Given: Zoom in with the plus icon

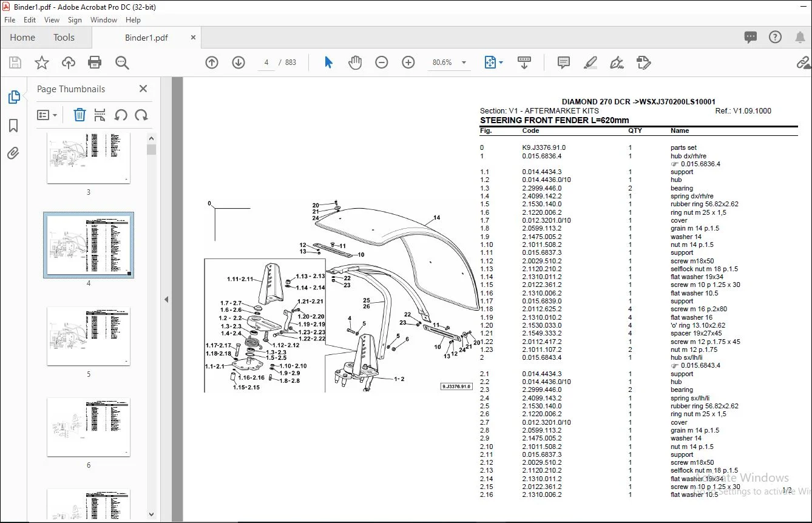Looking at the screenshot, I should (408, 62).
